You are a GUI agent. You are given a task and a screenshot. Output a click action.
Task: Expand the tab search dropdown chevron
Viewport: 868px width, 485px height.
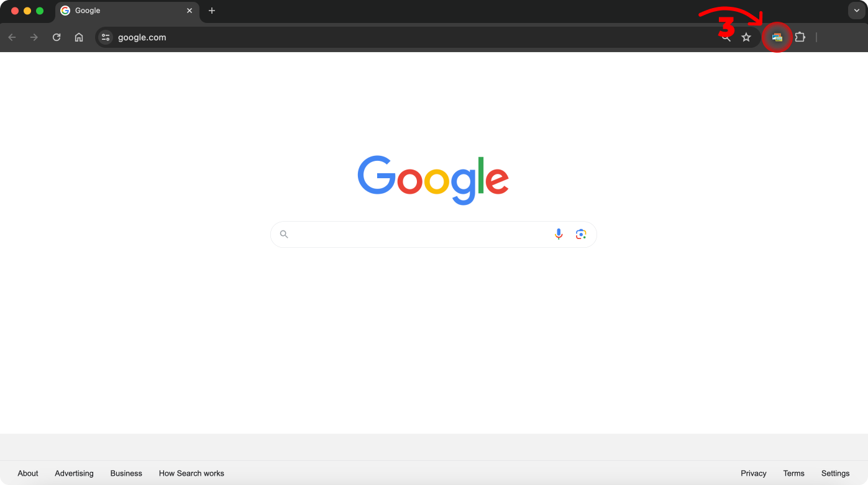coord(857,11)
